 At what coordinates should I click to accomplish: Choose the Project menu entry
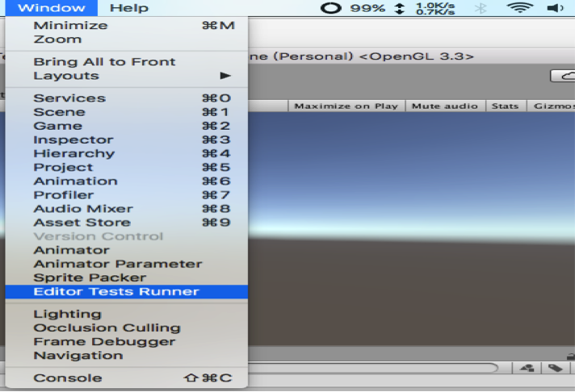tap(127, 167)
